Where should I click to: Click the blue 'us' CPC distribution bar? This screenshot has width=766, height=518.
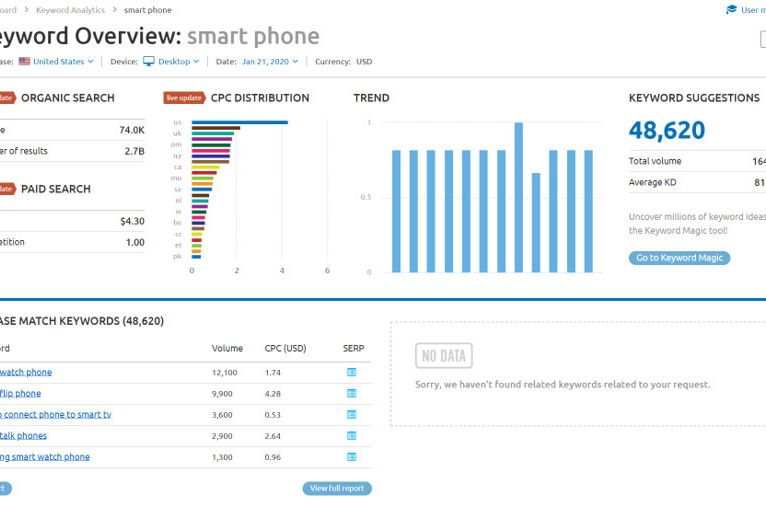coord(239,123)
